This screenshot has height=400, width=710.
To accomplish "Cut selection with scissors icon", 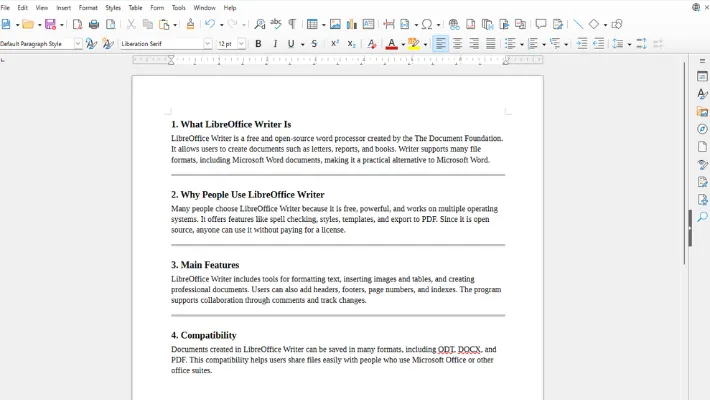I will [x=131, y=24].
